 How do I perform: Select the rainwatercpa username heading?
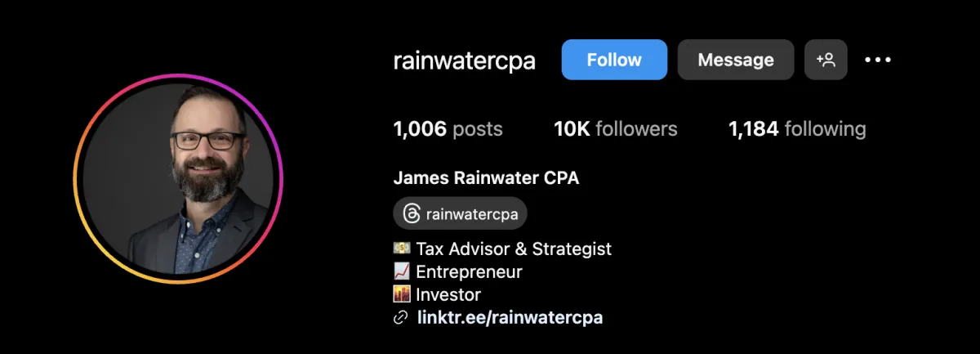coord(464,60)
